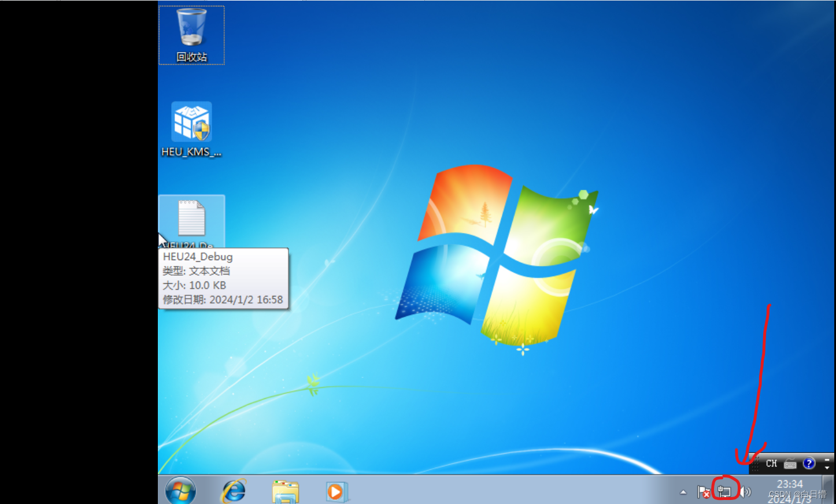Open the Recycle Bin (回收站) desktop icon

(x=191, y=35)
